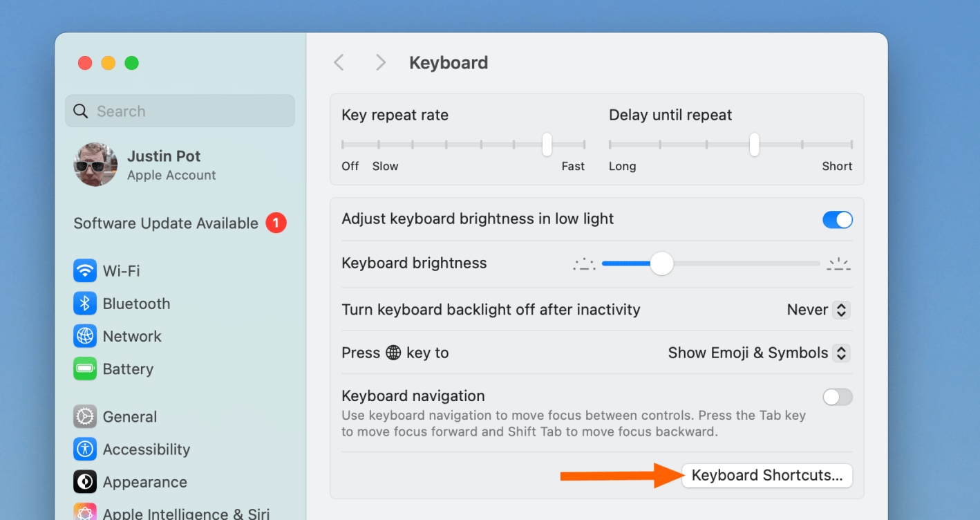Disable keyboard brightness adjustment in low light
The image size is (980, 520).
837,219
